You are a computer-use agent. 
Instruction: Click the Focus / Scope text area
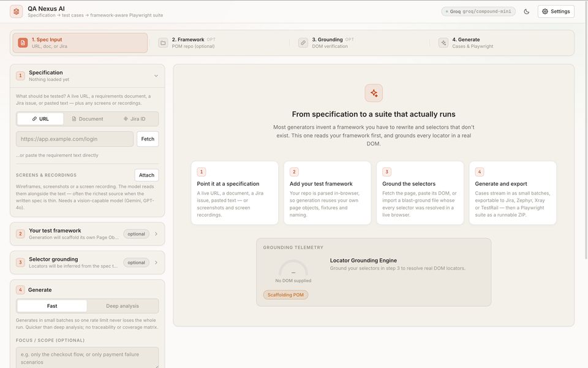point(88,358)
